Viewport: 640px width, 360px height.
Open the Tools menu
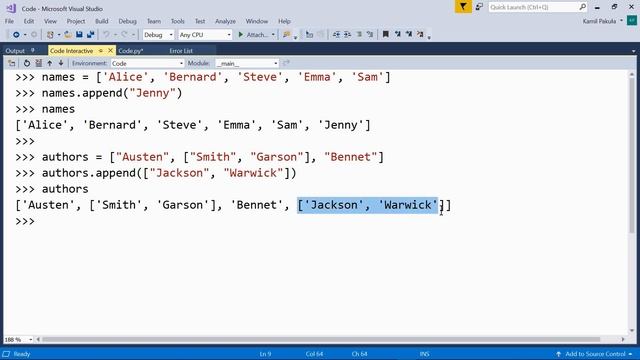pos(178,21)
